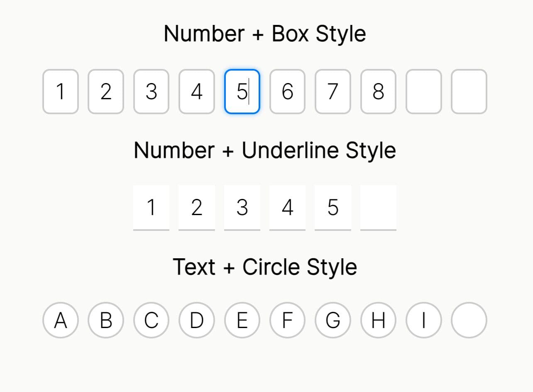Focus the underline input containing 5
The width and height of the screenshot is (533, 392).
click(333, 207)
